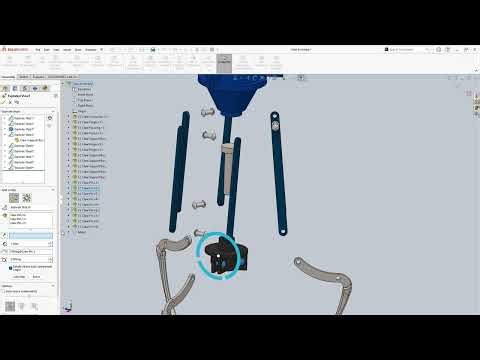
Task: Open the Window menu
Action: point(91,50)
